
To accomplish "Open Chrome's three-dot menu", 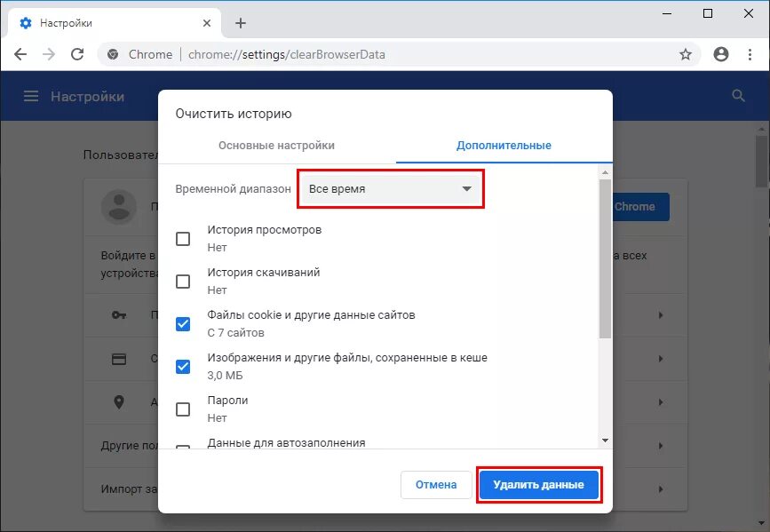I will pos(750,54).
